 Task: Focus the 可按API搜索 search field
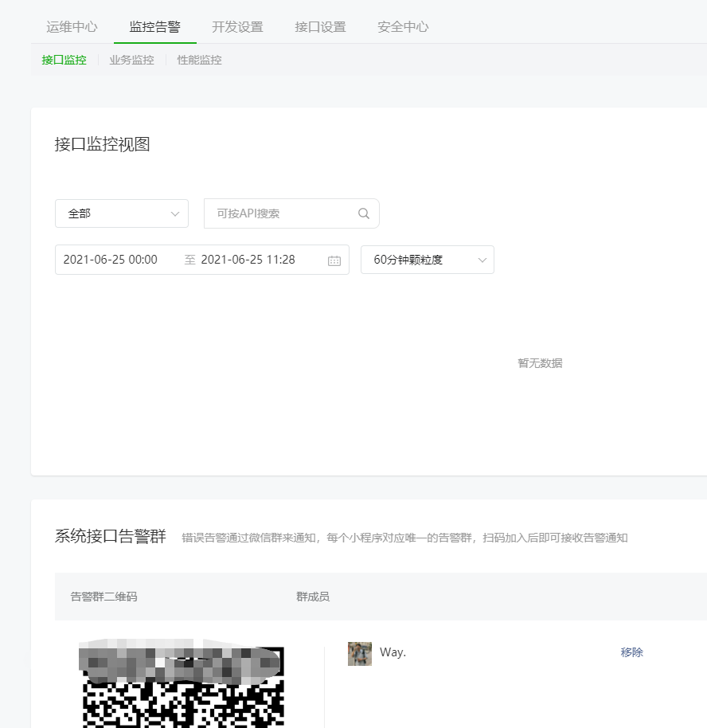click(x=291, y=213)
